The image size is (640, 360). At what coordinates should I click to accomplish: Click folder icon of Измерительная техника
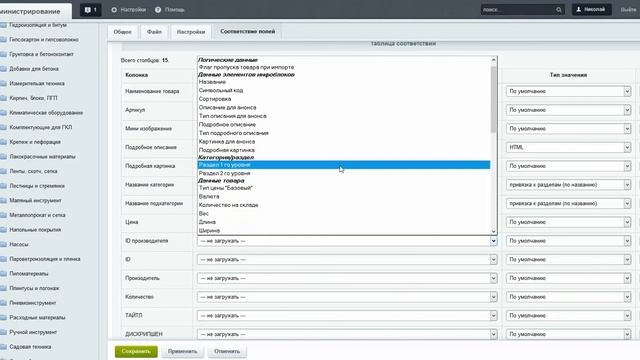(x=3, y=84)
